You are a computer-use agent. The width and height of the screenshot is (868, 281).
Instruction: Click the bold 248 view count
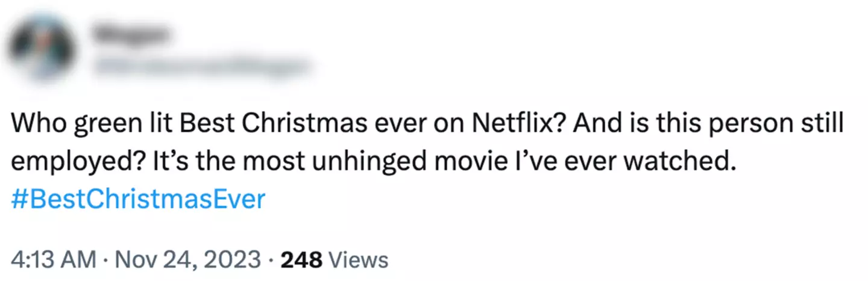point(302,259)
